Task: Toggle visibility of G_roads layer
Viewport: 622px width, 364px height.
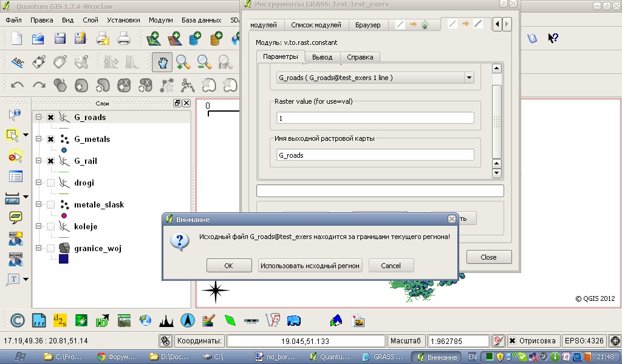Action: [x=51, y=117]
